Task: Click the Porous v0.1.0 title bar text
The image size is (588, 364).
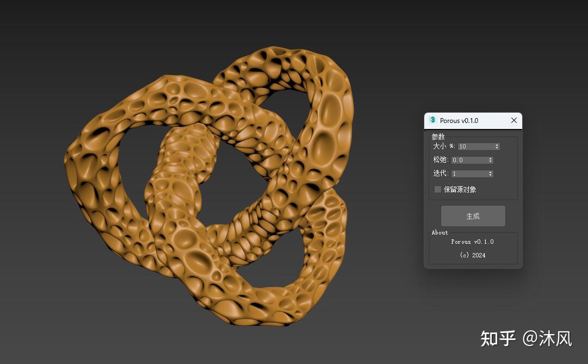Action: tap(459, 120)
